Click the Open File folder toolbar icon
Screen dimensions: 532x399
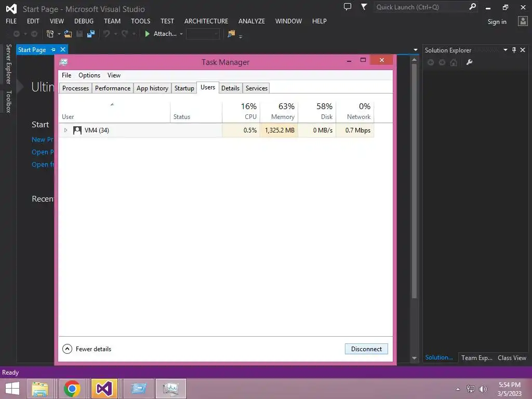pyautogui.click(x=68, y=34)
